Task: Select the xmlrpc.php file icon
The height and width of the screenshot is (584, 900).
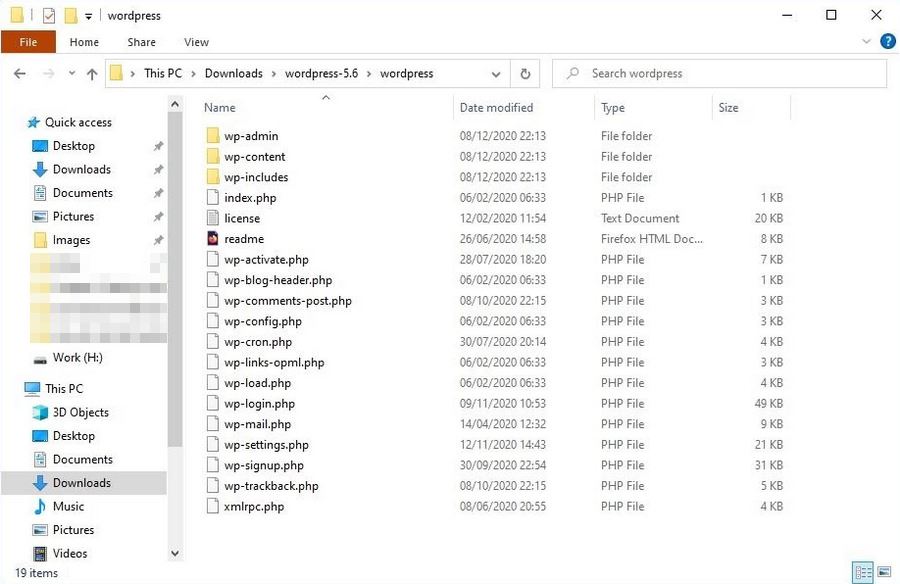Action: click(212, 506)
